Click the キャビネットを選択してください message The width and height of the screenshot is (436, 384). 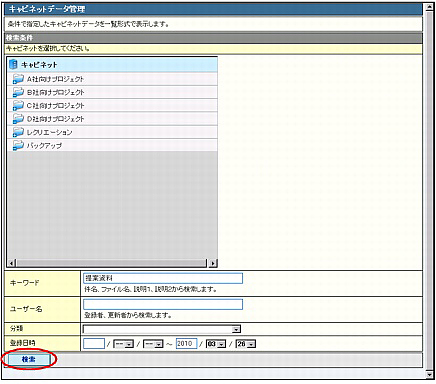point(48,49)
